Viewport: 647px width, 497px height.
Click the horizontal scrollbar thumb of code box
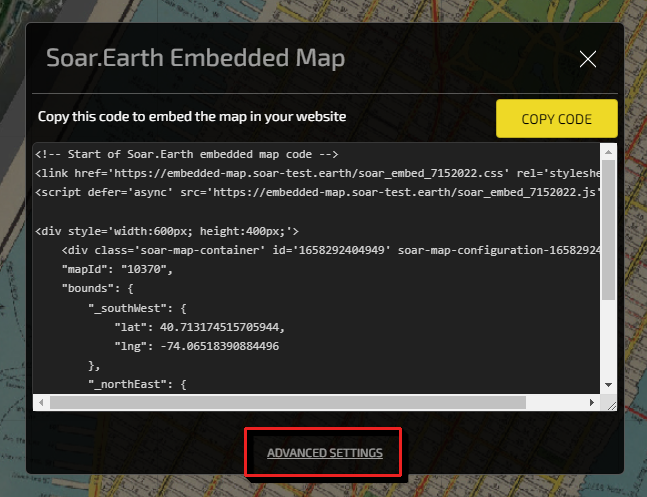288,402
